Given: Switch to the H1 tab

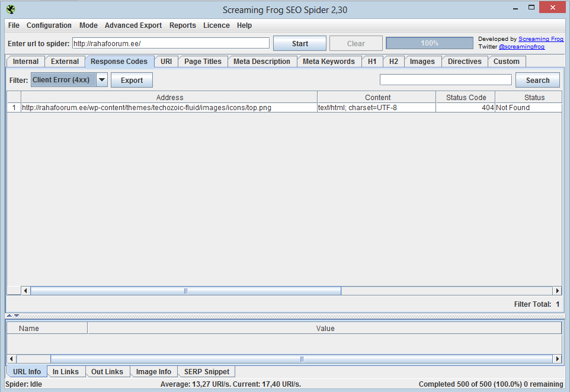Looking at the screenshot, I should (372, 62).
